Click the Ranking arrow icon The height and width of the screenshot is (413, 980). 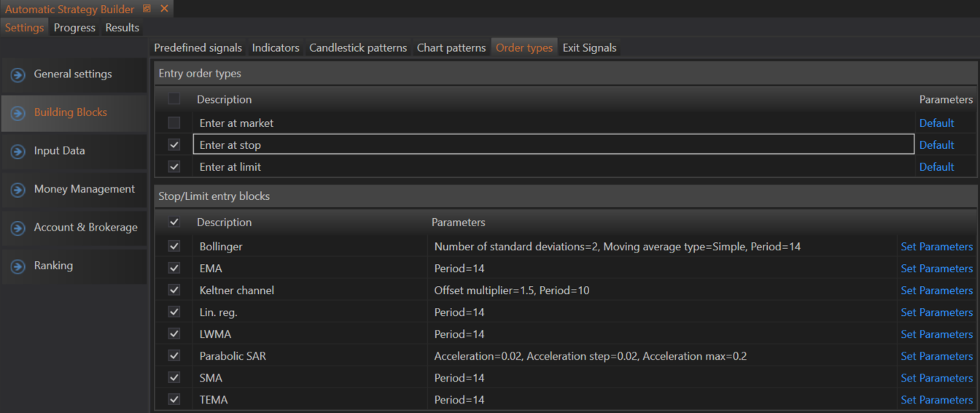[x=18, y=267]
